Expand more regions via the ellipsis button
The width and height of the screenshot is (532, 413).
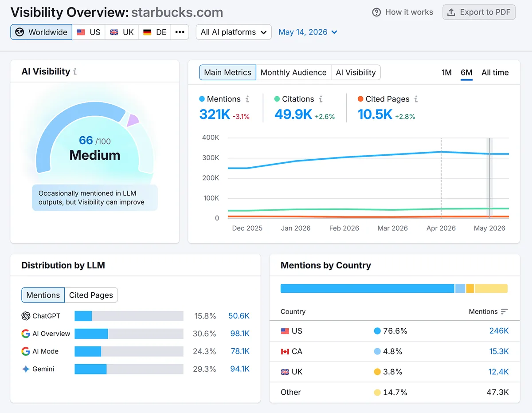pos(180,32)
